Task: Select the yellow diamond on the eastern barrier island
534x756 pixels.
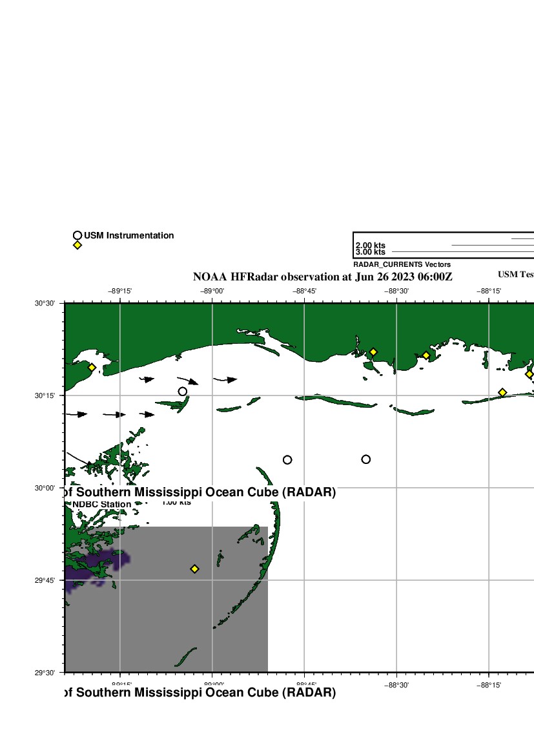Action: pos(502,392)
